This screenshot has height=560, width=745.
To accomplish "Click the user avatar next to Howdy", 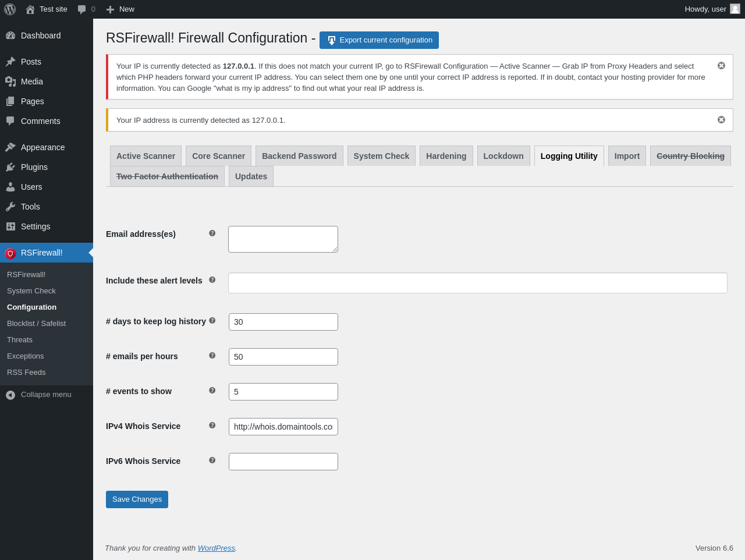I will pyautogui.click(x=735, y=9).
